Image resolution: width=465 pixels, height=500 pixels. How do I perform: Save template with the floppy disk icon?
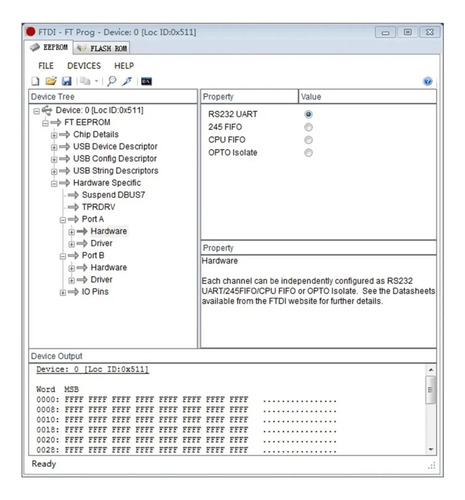pyautogui.click(x=67, y=81)
